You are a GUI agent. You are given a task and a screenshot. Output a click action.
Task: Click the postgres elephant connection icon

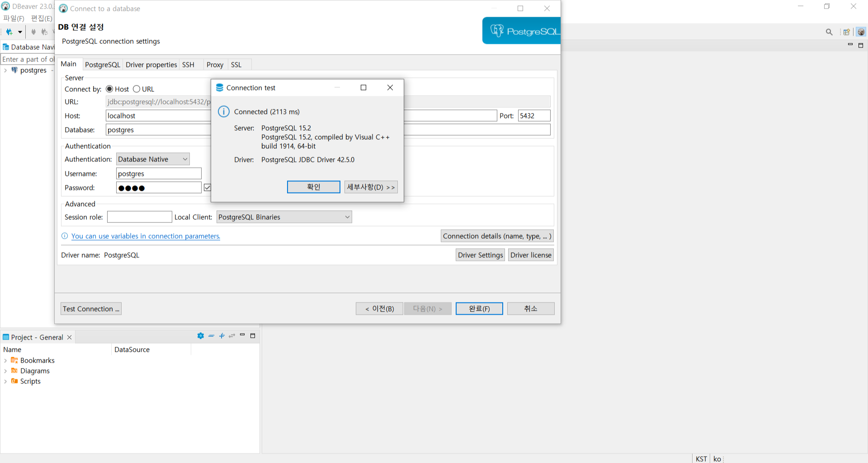pos(14,70)
